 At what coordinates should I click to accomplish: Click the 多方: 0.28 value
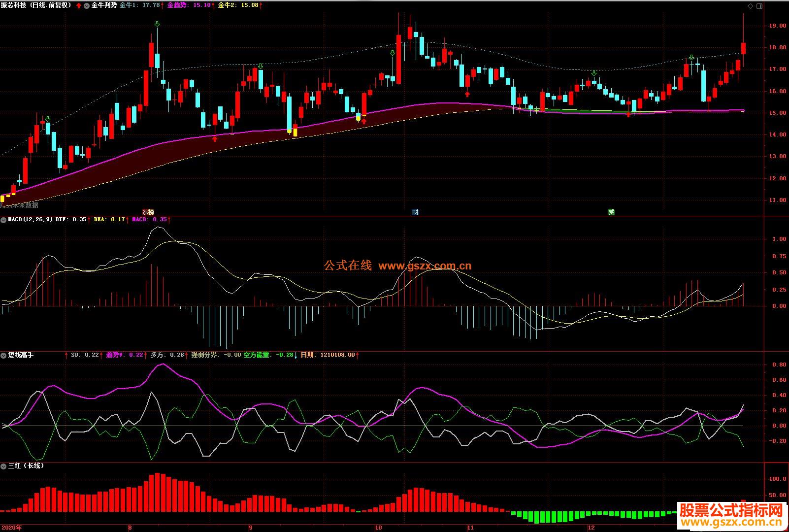(167, 355)
